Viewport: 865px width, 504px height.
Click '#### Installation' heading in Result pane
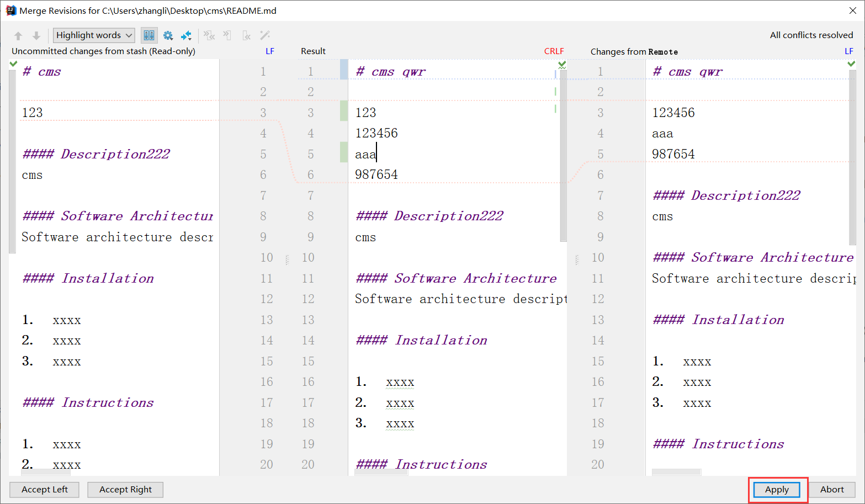pos(422,340)
